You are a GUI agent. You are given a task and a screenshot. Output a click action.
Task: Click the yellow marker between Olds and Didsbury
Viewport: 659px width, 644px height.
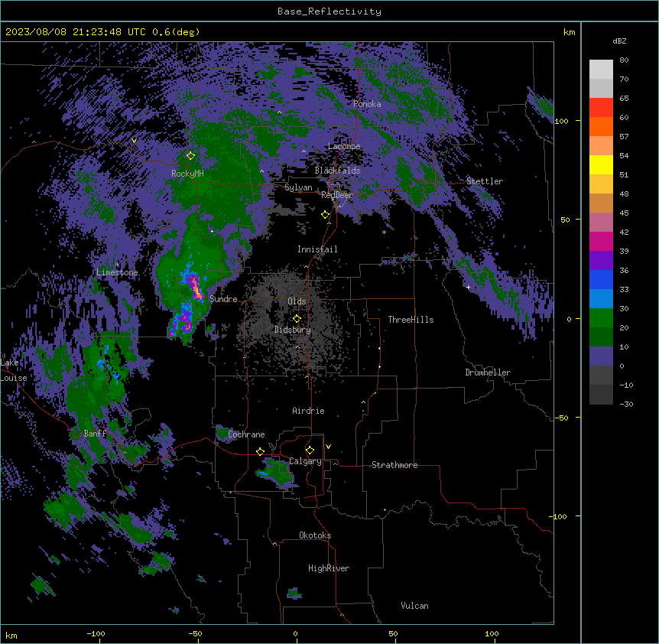[x=297, y=319]
